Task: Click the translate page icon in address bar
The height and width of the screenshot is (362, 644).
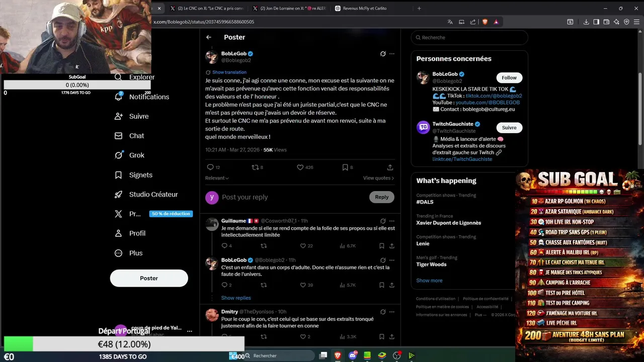Action: click(x=450, y=22)
